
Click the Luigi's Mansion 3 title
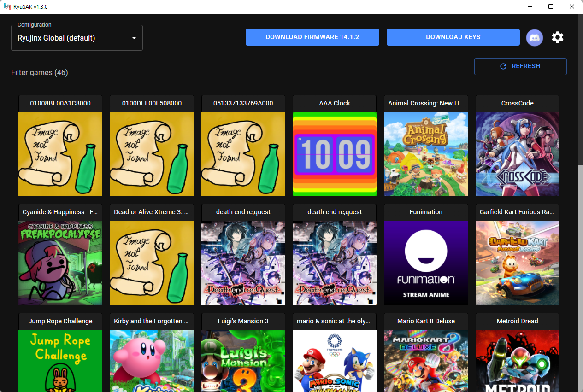tap(243, 321)
